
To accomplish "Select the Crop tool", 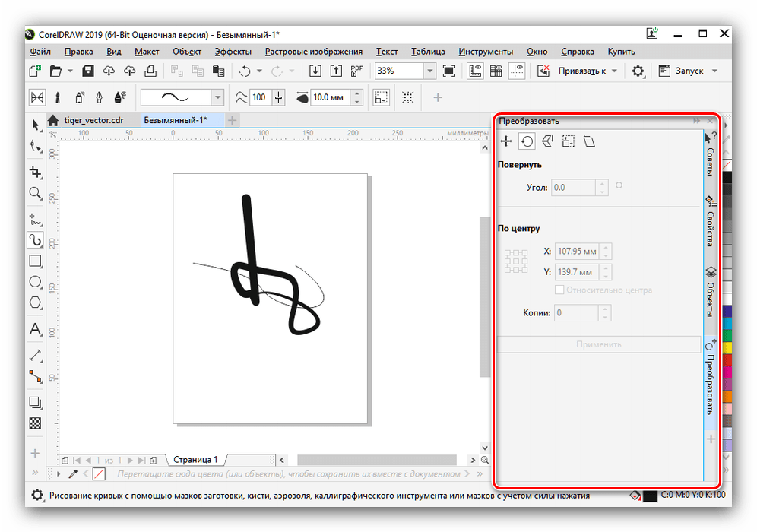I will (35, 171).
